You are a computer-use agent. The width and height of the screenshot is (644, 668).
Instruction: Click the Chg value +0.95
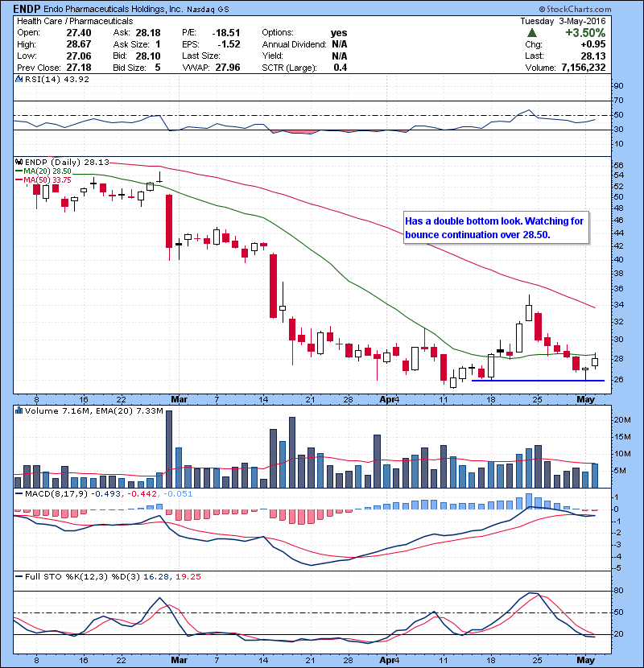coord(592,44)
